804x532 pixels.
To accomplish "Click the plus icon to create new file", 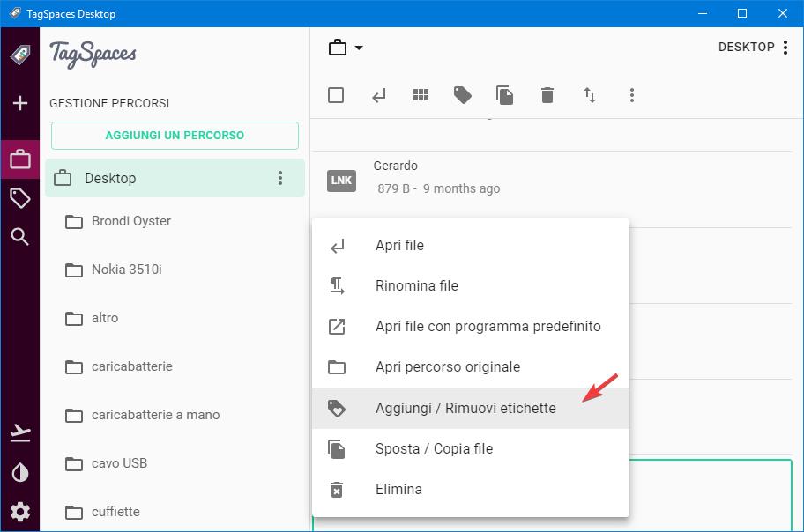I will 20,103.
